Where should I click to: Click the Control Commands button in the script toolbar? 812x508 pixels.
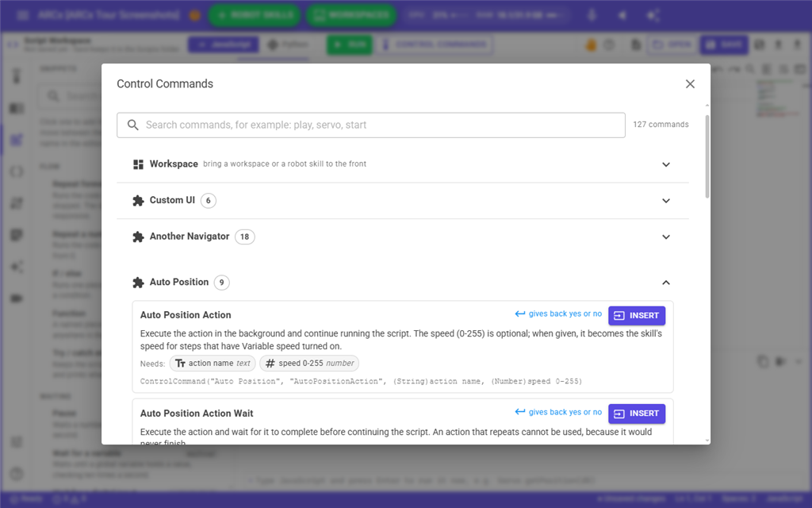tap(435, 45)
